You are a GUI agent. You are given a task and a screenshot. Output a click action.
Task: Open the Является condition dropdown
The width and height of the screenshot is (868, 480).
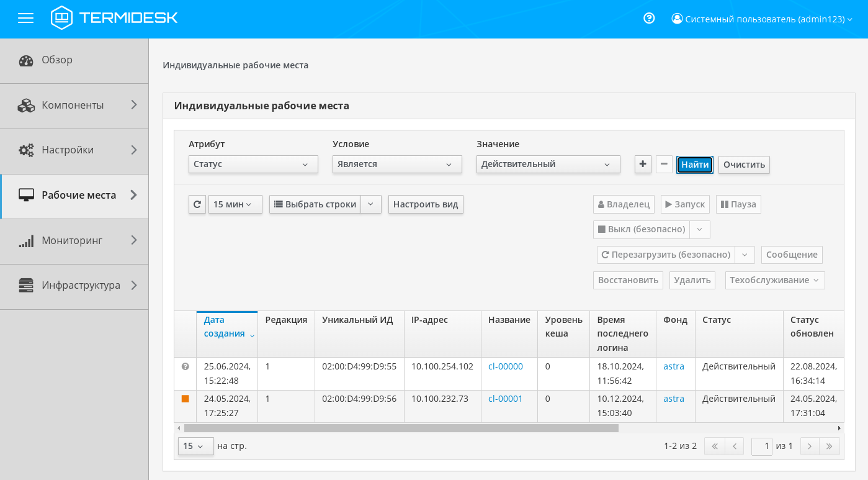point(397,164)
